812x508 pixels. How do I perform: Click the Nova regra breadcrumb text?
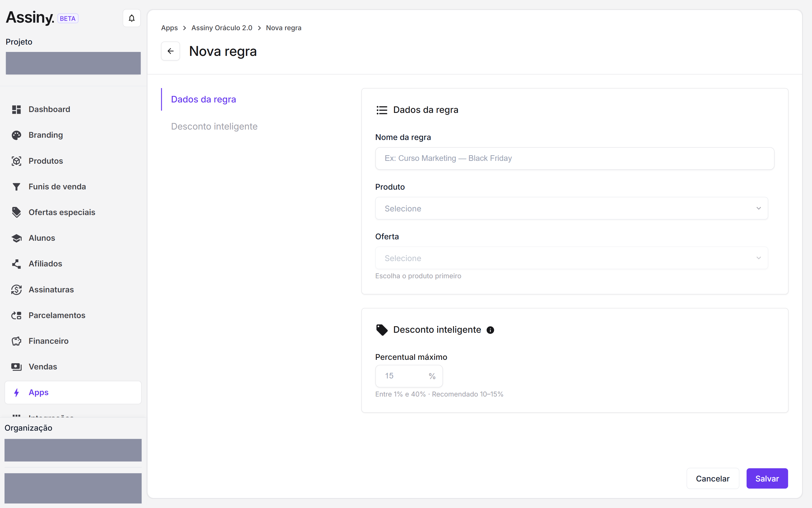284,28
